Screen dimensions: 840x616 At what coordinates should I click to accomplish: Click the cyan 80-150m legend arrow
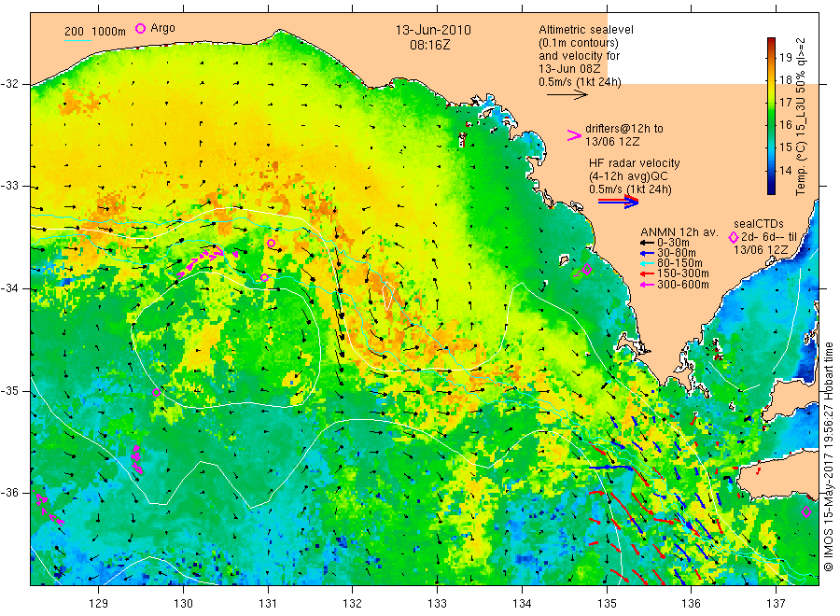click(x=647, y=263)
